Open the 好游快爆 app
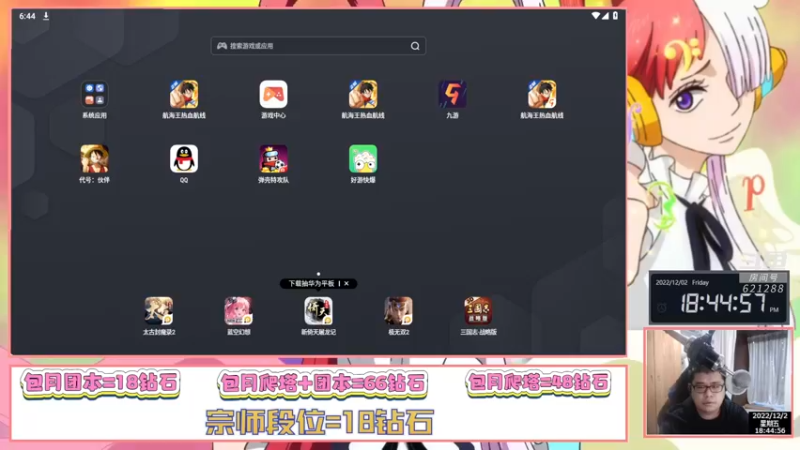This screenshot has width=800, height=450. (x=363, y=159)
